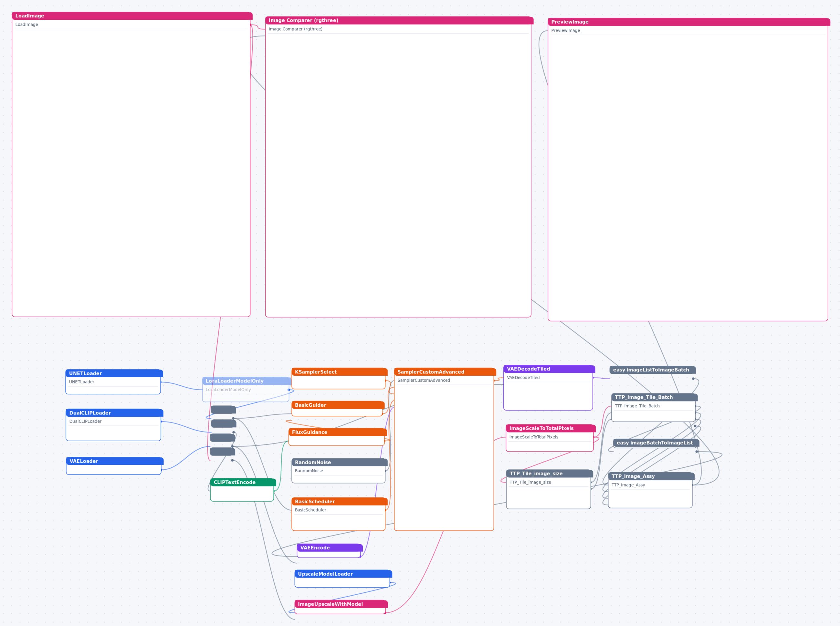Select the BasicGuider node header
Viewport: 840px width, 626px height.
pyautogui.click(x=338, y=405)
